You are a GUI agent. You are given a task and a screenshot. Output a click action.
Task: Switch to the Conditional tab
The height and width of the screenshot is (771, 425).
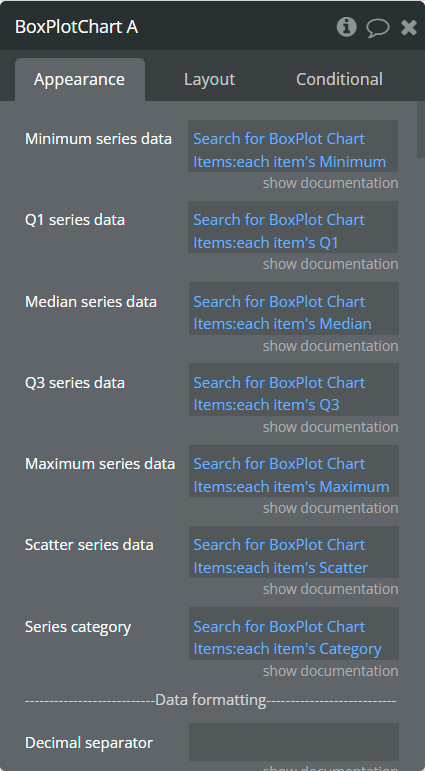coord(339,79)
